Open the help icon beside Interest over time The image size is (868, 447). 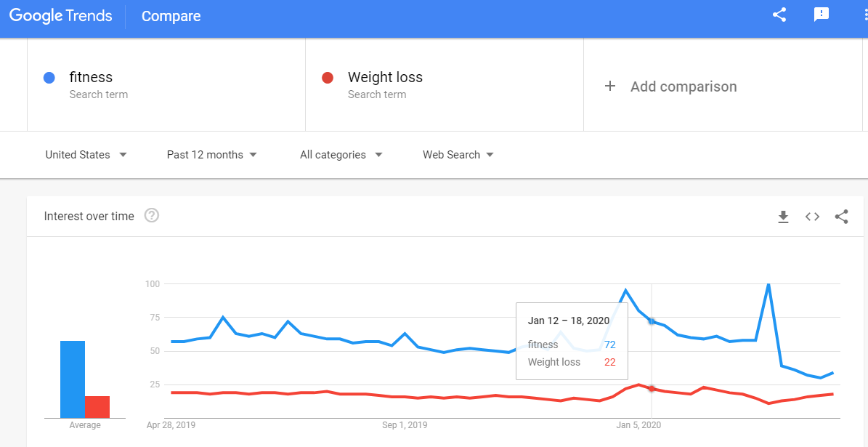click(x=152, y=215)
